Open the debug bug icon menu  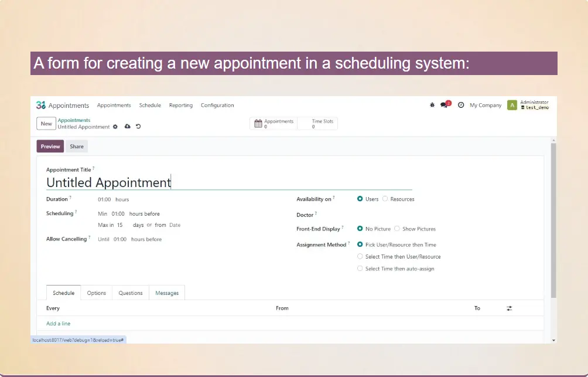point(432,105)
